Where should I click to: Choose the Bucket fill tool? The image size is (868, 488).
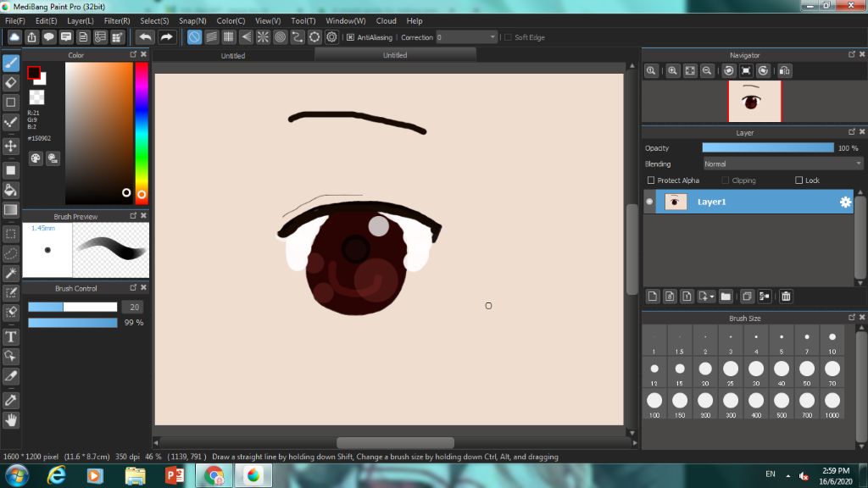point(10,191)
